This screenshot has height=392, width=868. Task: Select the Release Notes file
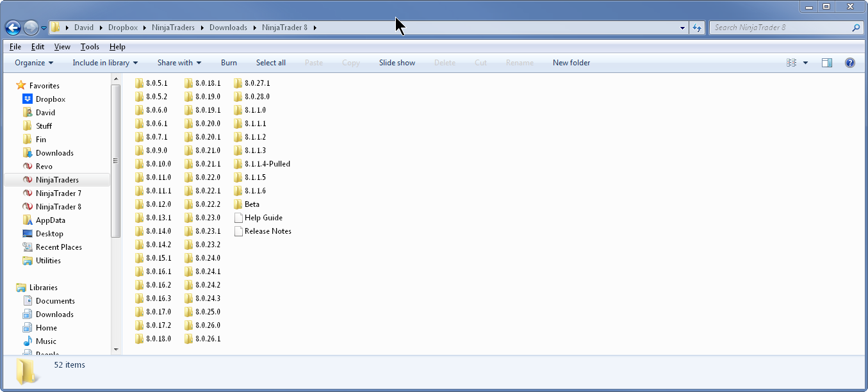tap(263, 231)
